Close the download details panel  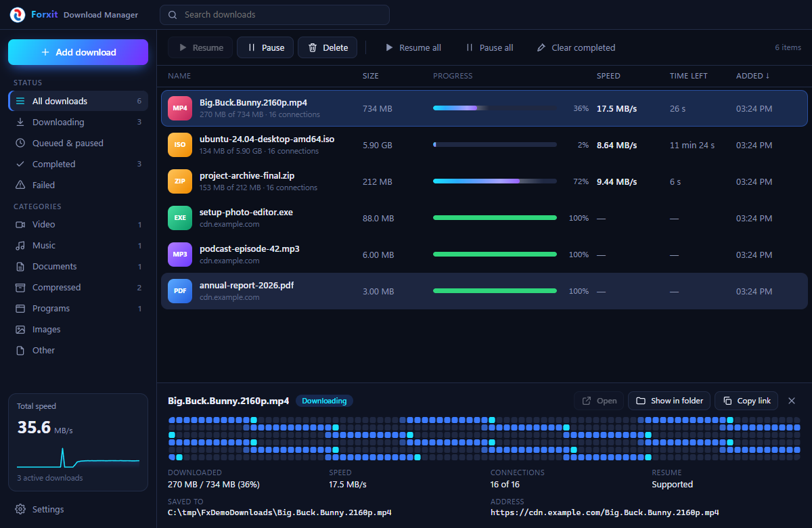(x=792, y=401)
